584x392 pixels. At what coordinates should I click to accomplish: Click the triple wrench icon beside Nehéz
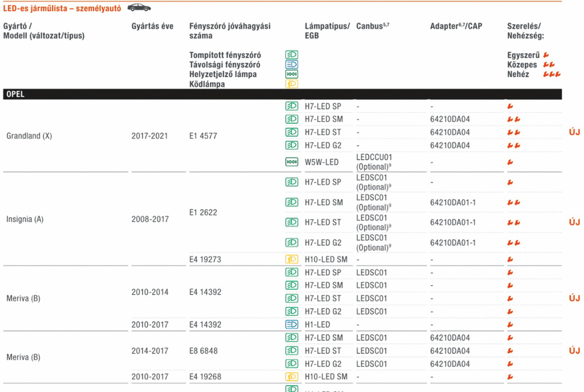tap(552, 75)
